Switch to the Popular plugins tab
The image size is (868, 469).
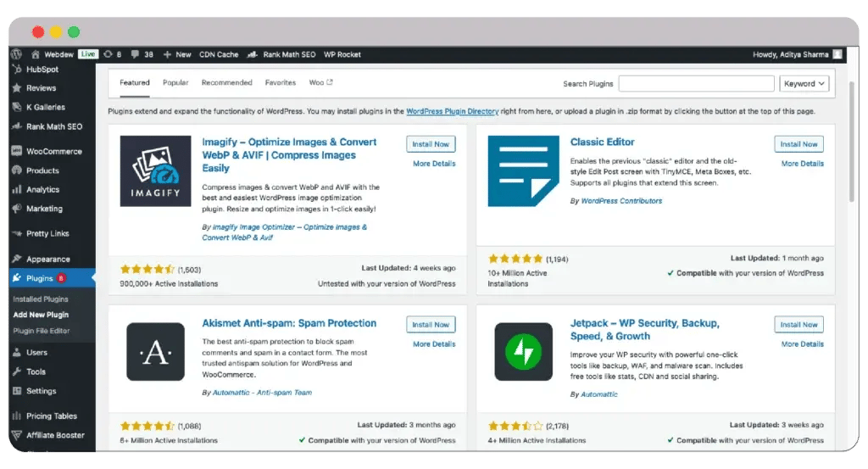tap(175, 82)
